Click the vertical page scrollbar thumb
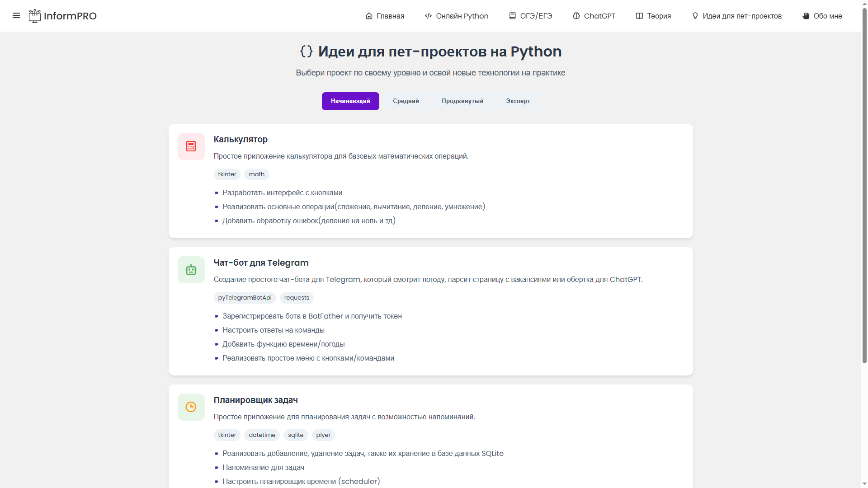This screenshot has height=488, width=868. tap(864, 186)
